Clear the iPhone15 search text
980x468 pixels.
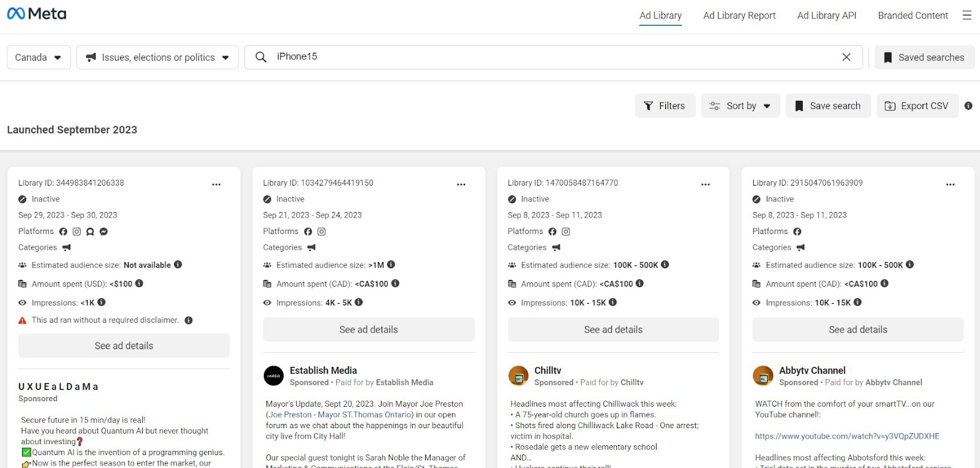coord(846,57)
